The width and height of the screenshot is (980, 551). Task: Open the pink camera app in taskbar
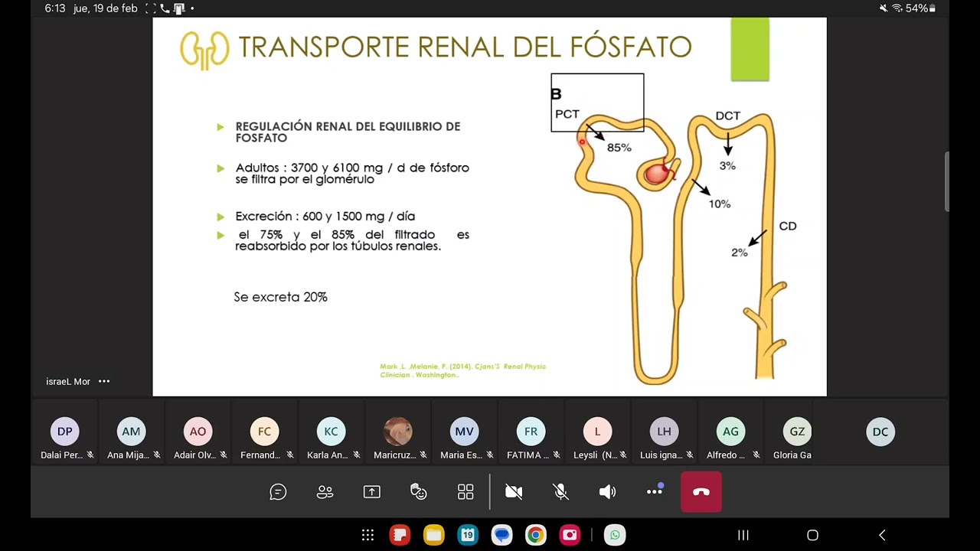(570, 535)
